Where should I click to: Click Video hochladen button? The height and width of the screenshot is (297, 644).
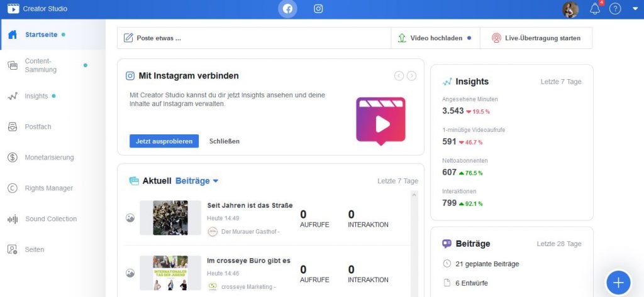coord(435,38)
